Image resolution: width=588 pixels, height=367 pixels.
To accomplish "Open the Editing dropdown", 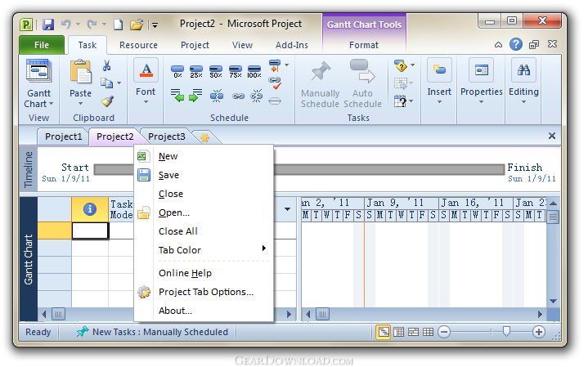I will point(524,102).
